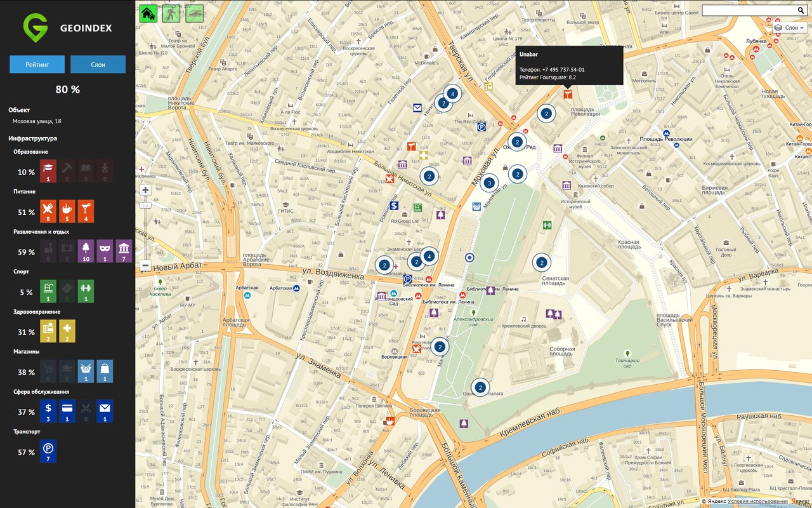Toggle the parks tree category
Screen dimensions: 812x508
point(86,251)
